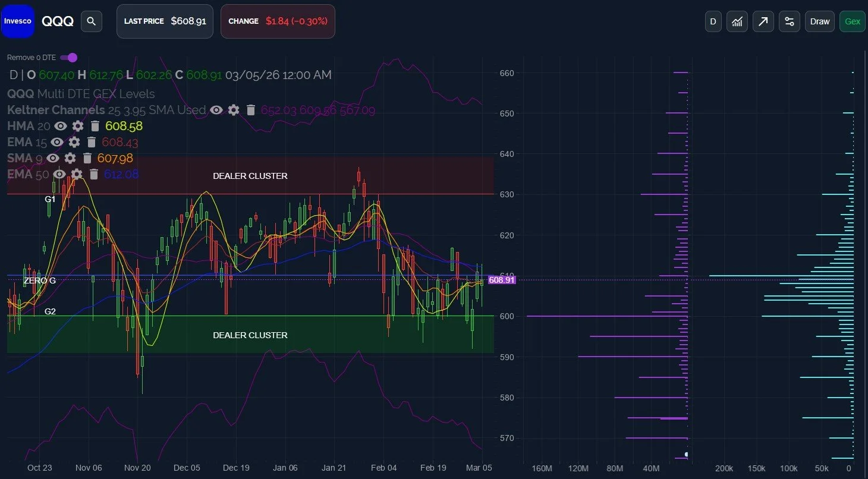Open the ticker search magnifier button
This screenshot has width=868, height=479.
click(x=91, y=21)
